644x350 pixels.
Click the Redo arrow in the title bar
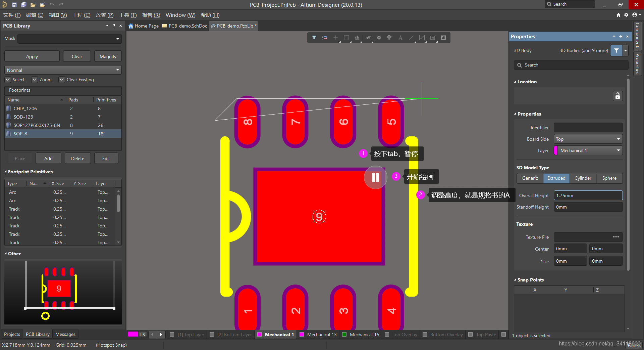61,5
